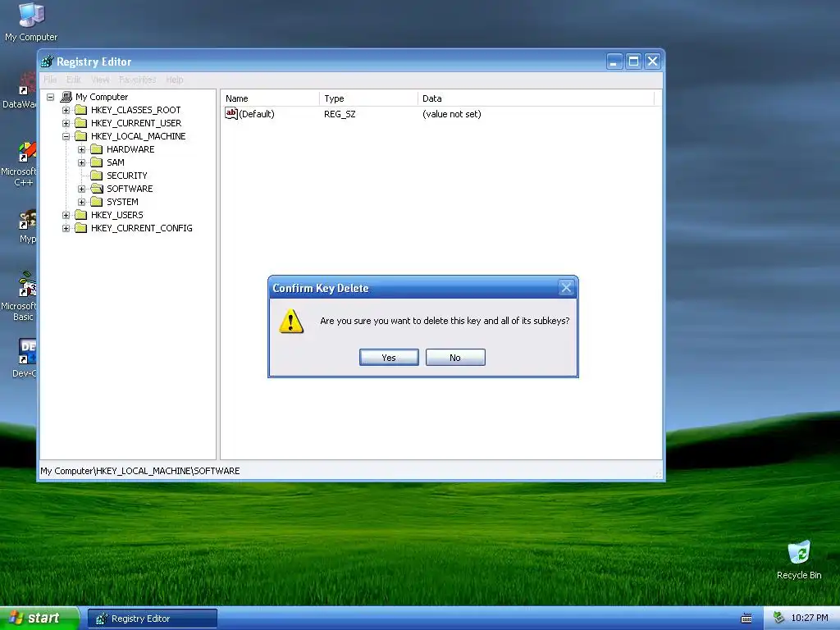840x630 pixels.
Task: Expand the SAM key
Action: (x=81, y=163)
